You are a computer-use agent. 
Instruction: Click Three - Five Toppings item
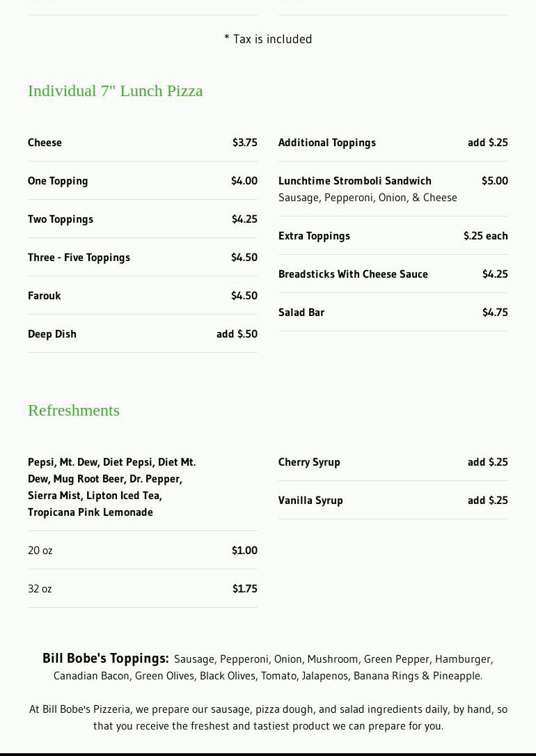coord(79,258)
